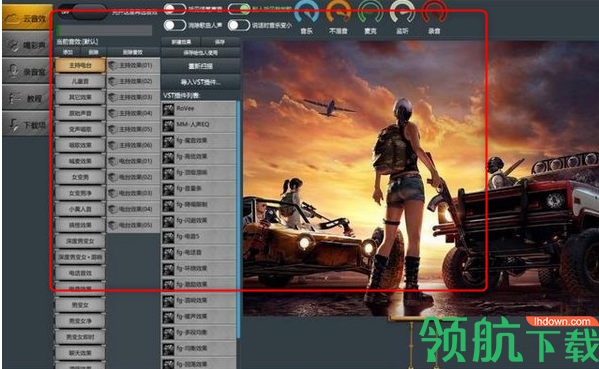Click the RoVee plugin icon
Viewport: 599px width, 369px height.
pyautogui.click(x=168, y=110)
